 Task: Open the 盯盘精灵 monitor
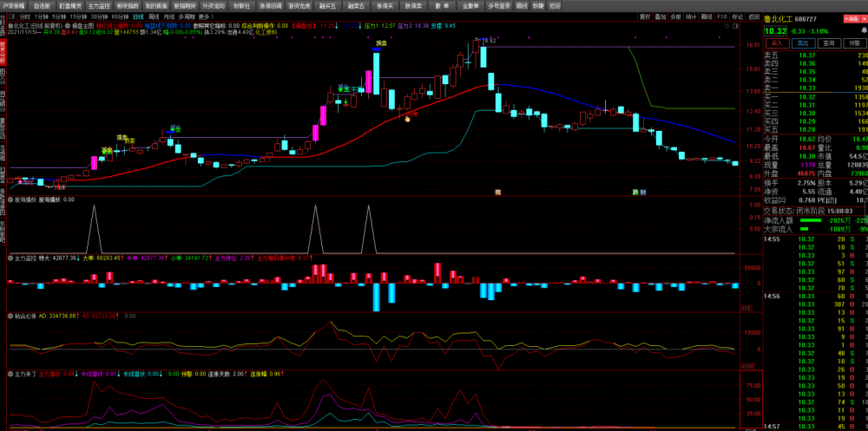pyautogui.click(x=70, y=6)
